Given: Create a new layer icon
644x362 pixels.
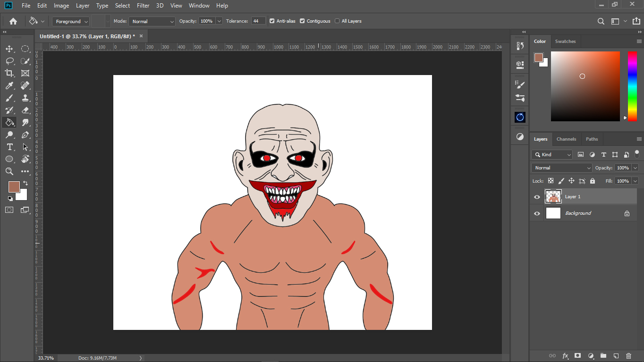Looking at the screenshot, I should point(616,355).
